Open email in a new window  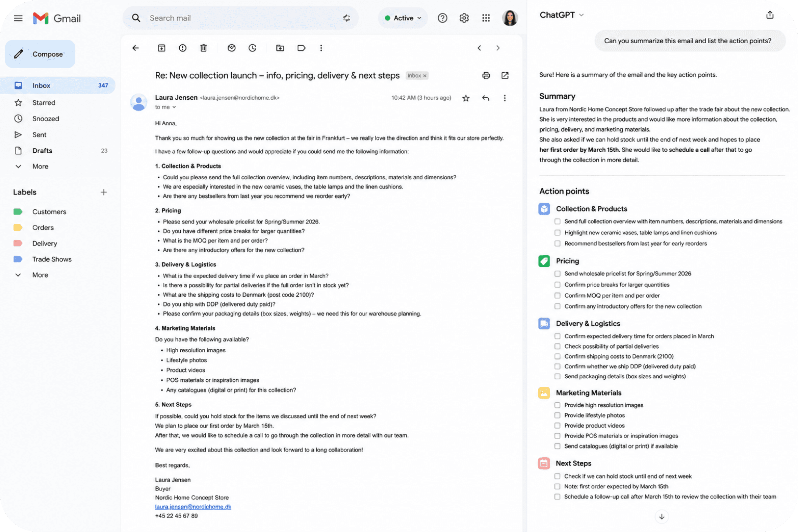point(505,75)
